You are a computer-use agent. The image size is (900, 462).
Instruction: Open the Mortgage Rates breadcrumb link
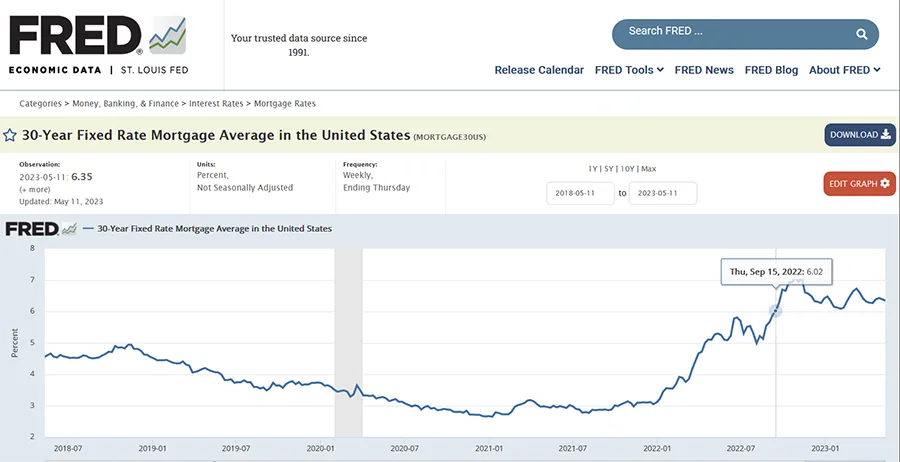(286, 103)
